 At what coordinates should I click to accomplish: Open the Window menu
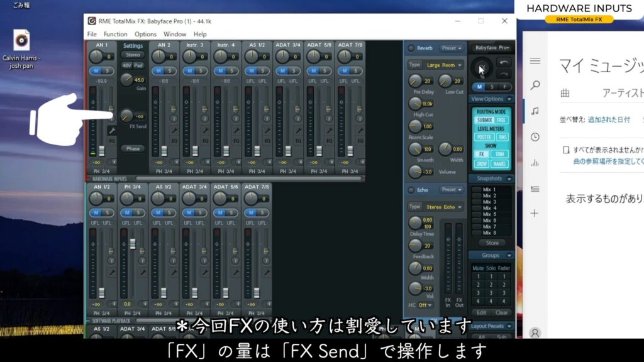[175, 34]
